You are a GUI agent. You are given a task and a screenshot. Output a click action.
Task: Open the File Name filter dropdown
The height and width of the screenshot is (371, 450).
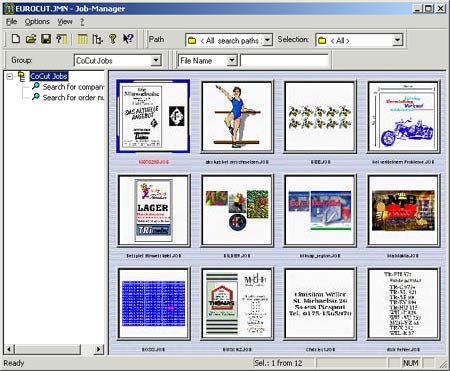(x=232, y=61)
